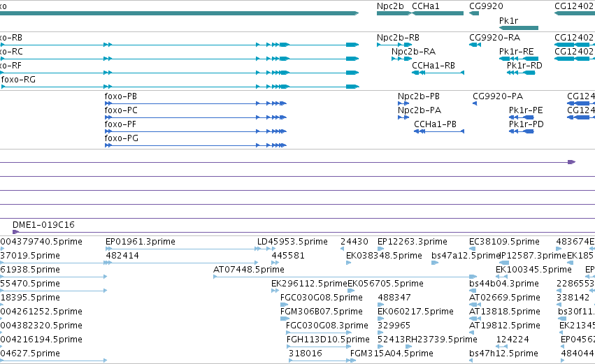595x364 pixels.
Task: Open the Pk1r-RE transcript
Action: tap(519, 59)
